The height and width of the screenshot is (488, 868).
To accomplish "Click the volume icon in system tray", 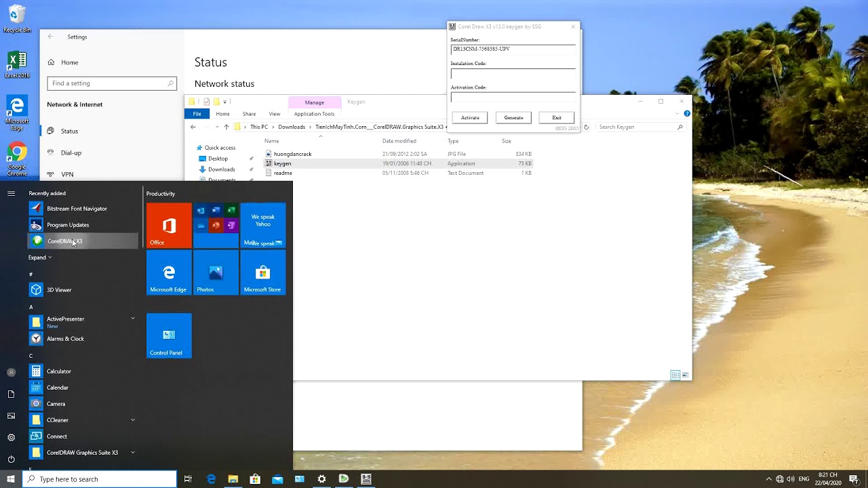I will pyautogui.click(x=791, y=479).
